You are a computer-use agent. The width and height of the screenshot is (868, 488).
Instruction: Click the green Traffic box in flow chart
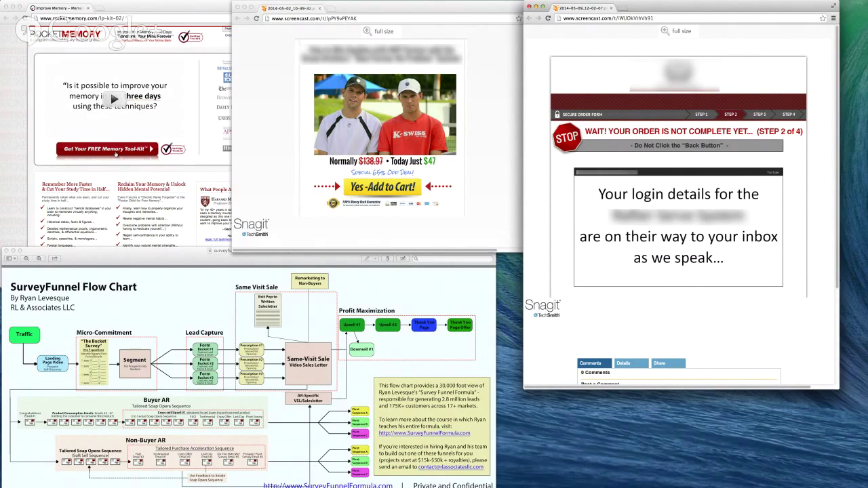coord(24,334)
